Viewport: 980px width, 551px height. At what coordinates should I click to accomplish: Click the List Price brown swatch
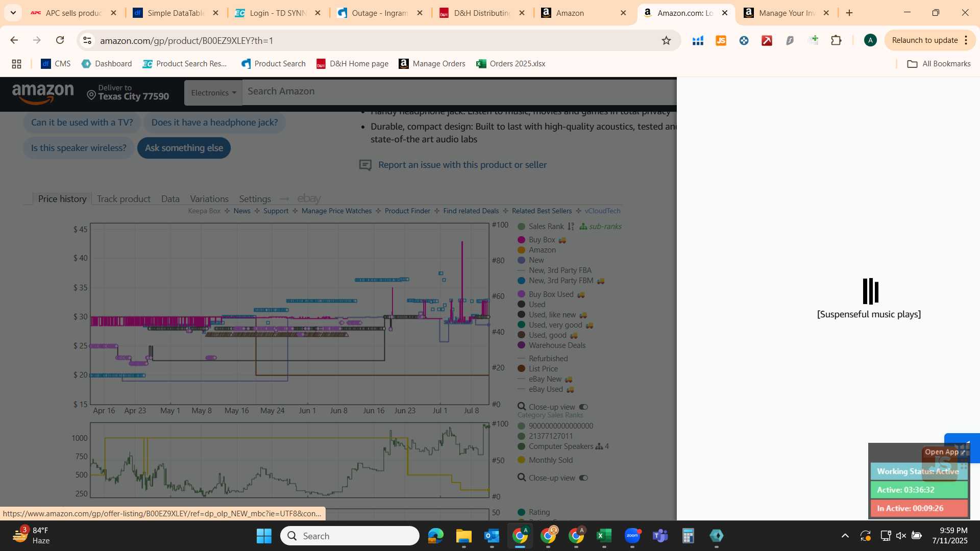click(x=521, y=369)
